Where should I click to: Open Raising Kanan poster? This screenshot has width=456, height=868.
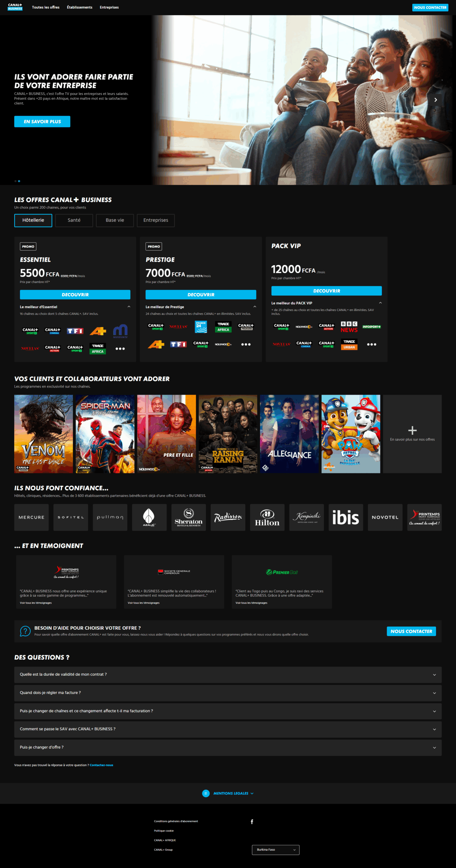[x=228, y=434]
